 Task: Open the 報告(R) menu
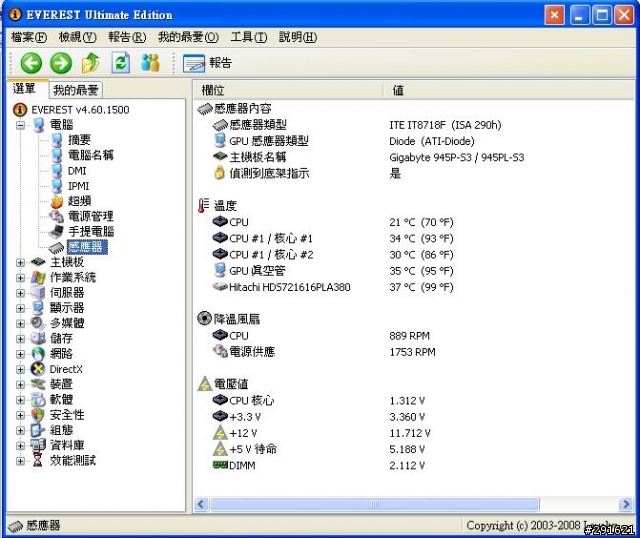coord(127,37)
